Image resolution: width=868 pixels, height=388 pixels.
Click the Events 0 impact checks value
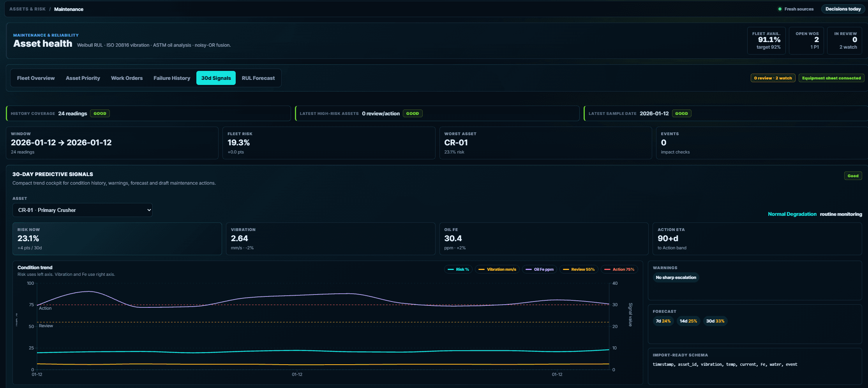click(x=663, y=143)
